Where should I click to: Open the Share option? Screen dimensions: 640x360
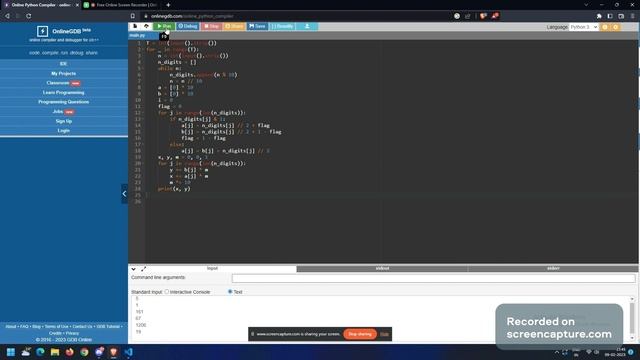pos(234,26)
